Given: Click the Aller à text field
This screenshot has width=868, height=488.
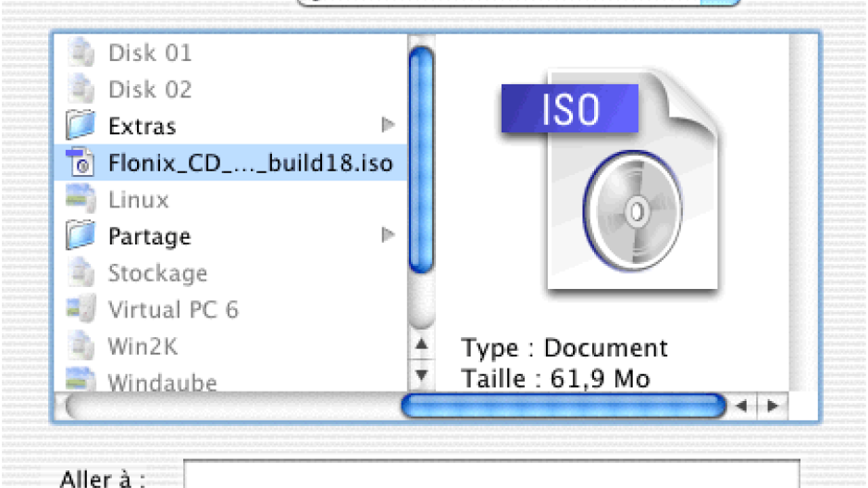Looking at the screenshot, I should (491, 475).
